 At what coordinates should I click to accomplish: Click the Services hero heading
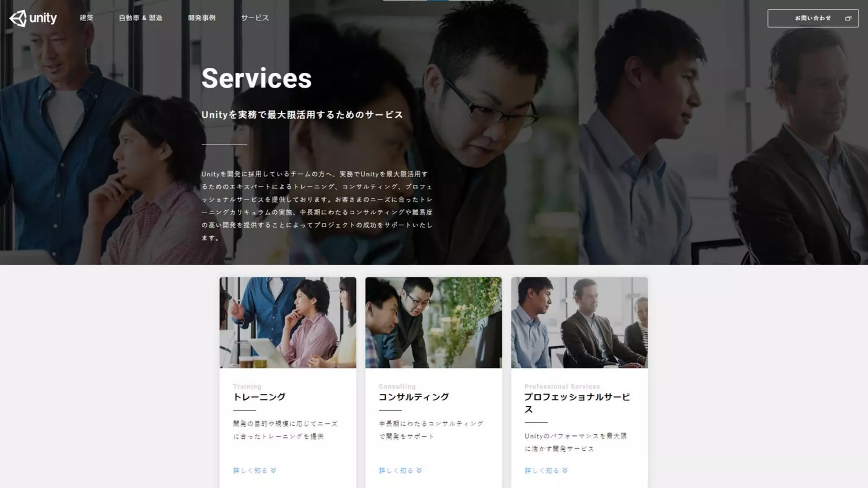(256, 78)
